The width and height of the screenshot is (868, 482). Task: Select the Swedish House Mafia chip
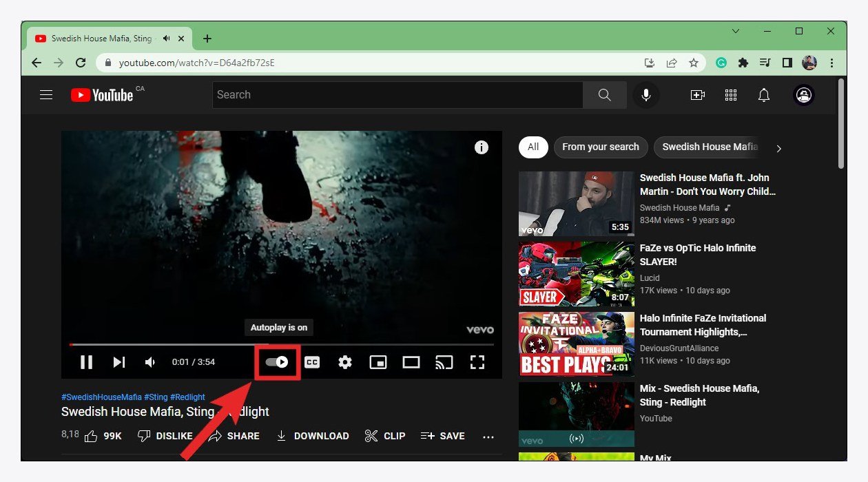tap(708, 147)
